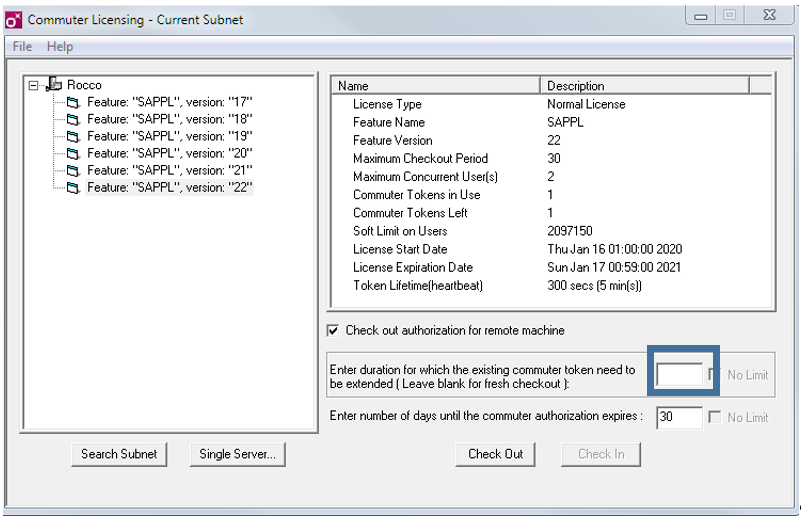The height and width of the screenshot is (519, 801).
Task: Click the Rocco server computer icon
Action: point(54,85)
